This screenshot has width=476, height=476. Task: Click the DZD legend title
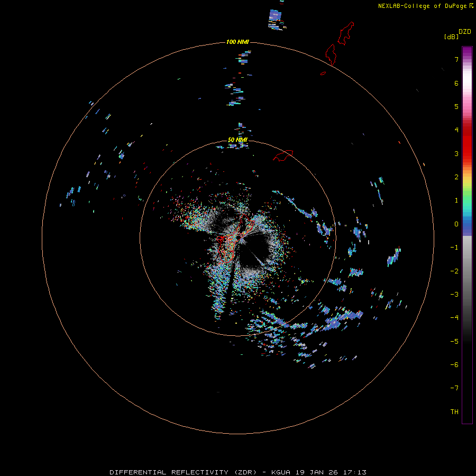(x=465, y=32)
